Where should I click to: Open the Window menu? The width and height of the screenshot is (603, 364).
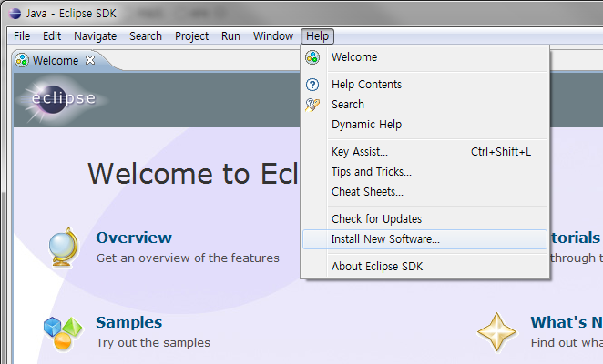coord(273,36)
